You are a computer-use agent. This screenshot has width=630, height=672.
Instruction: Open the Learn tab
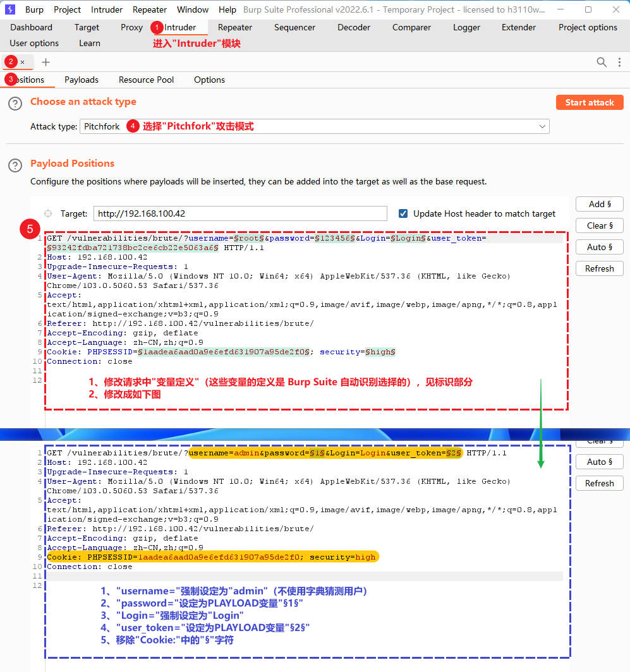click(x=90, y=44)
